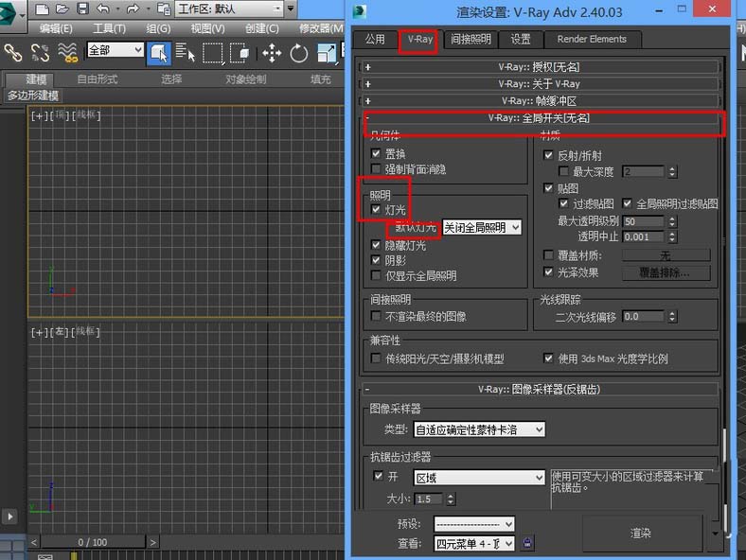This screenshot has height=560, width=746.
Task: Activate the Select and Rotate tool
Action: tap(299, 53)
